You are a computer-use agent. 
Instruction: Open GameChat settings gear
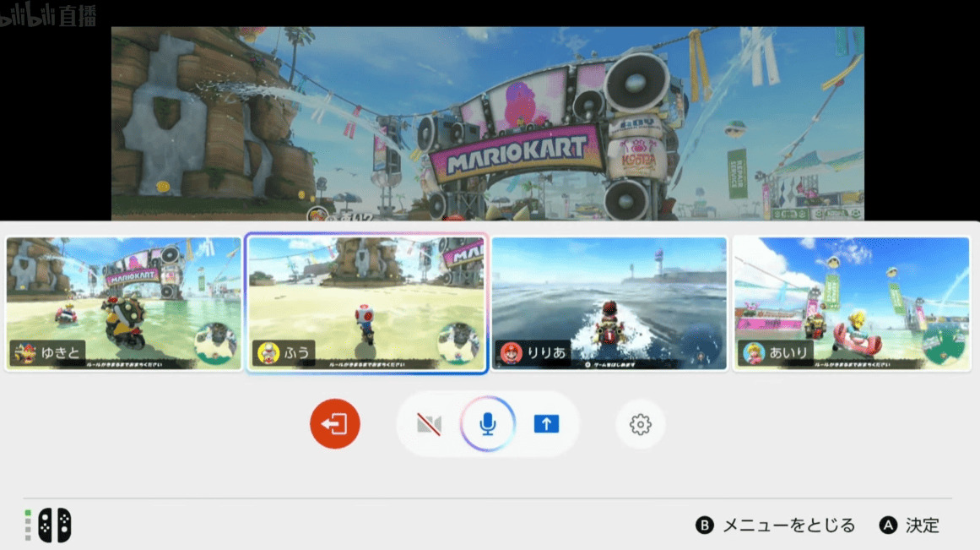(640, 424)
